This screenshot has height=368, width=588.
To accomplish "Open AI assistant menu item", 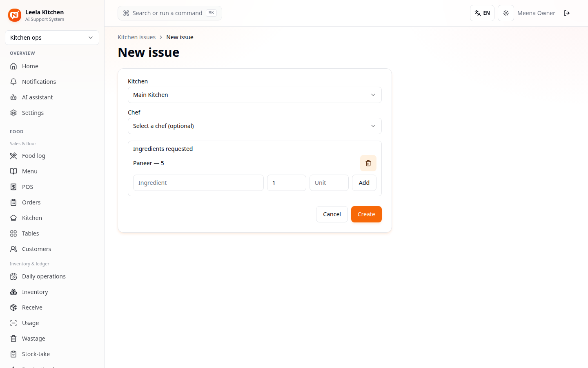I will coord(52,97).
